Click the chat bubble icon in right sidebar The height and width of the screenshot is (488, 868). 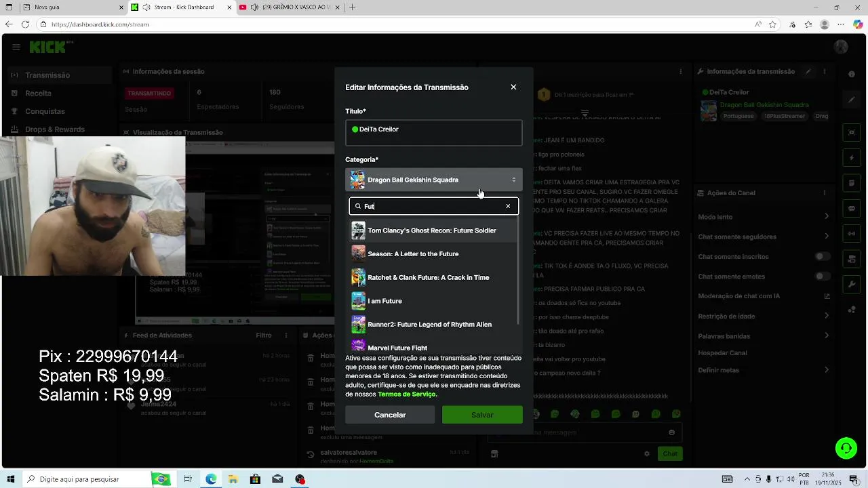point(852,209)
